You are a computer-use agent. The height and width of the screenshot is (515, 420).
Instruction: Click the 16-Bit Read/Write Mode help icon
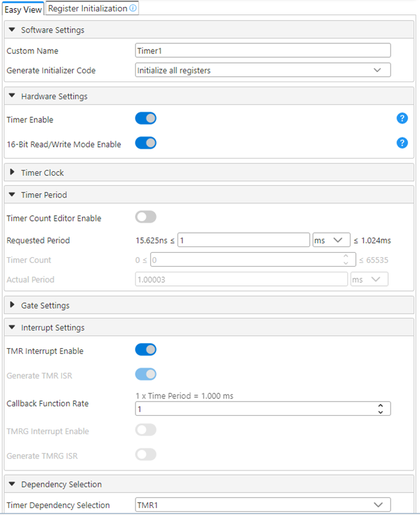coord(402,143)
